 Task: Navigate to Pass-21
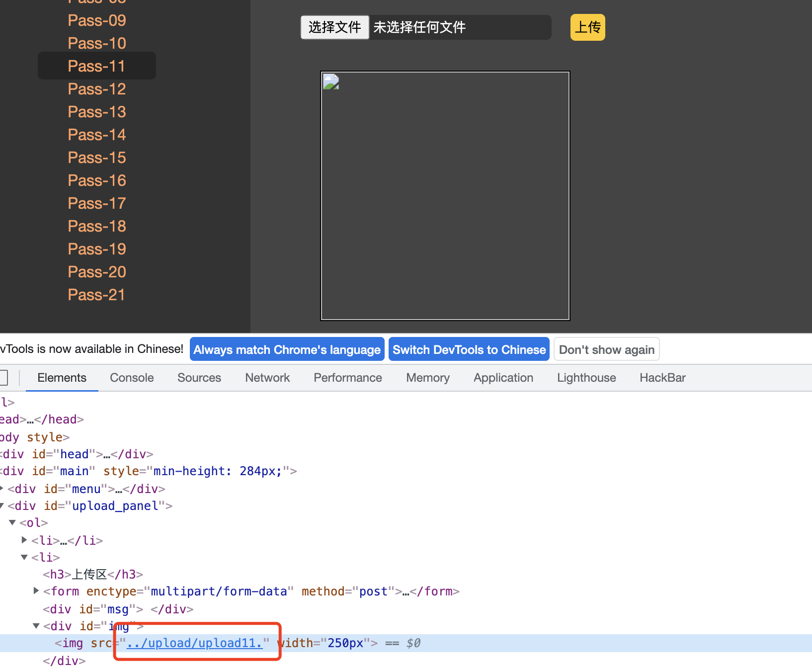pos(97,295)
